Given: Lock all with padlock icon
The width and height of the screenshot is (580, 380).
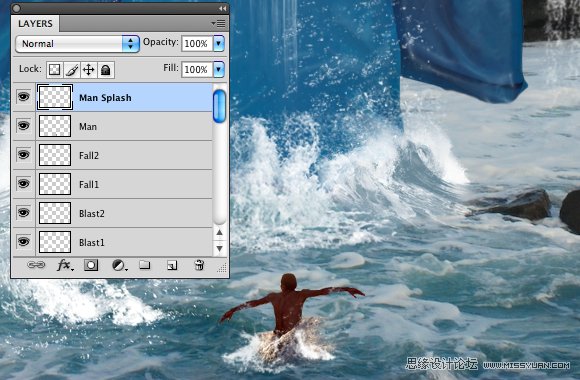Looking at the screenshot, I should point(106,70).
